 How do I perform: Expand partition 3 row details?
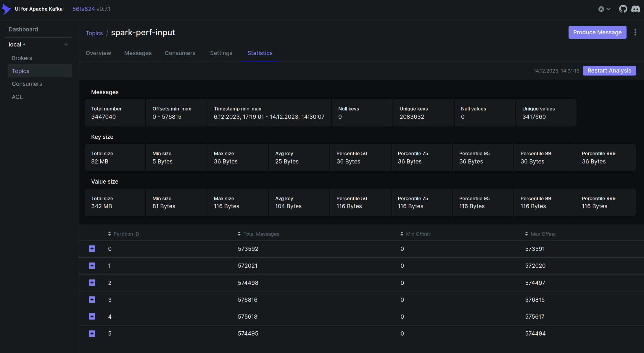(92, 300)
